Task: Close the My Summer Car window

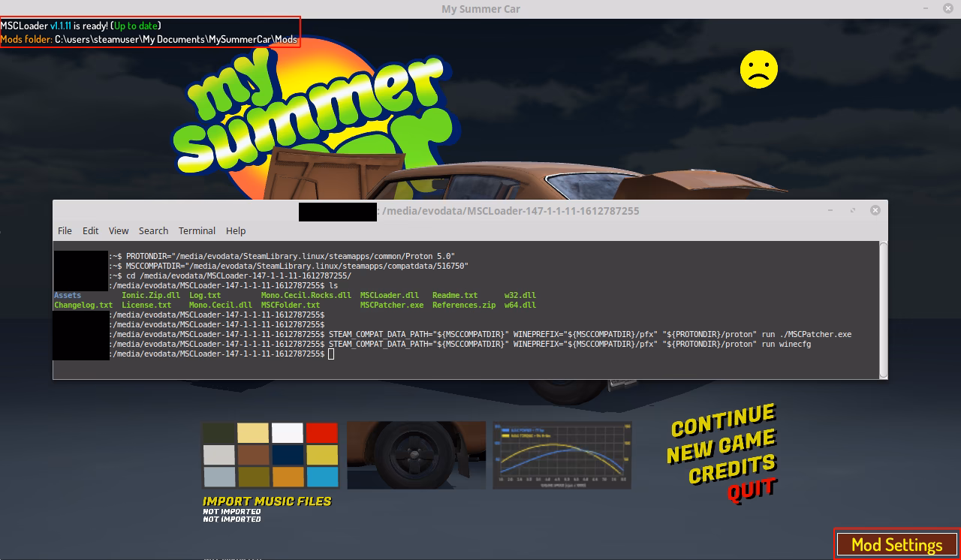Action: pos(948,8)
